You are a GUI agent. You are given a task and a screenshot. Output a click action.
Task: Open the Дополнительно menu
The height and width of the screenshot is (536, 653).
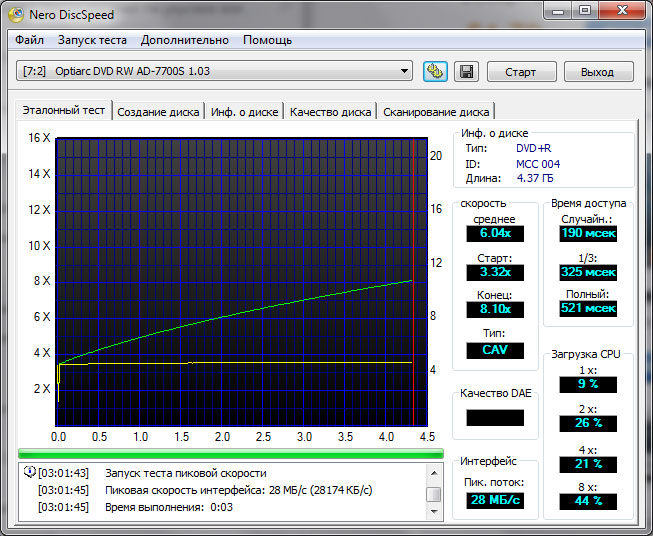(185, 40)
